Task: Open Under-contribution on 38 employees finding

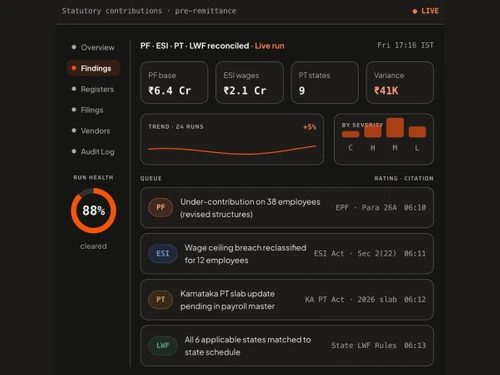Action: click(x=287, y=208)
